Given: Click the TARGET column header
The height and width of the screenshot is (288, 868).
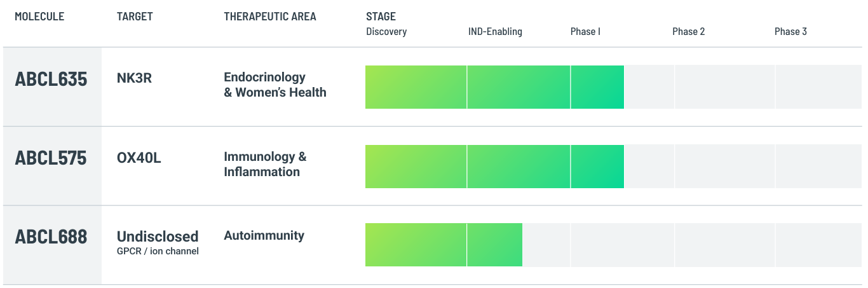Looking at the screenshot, I should 135,17.
